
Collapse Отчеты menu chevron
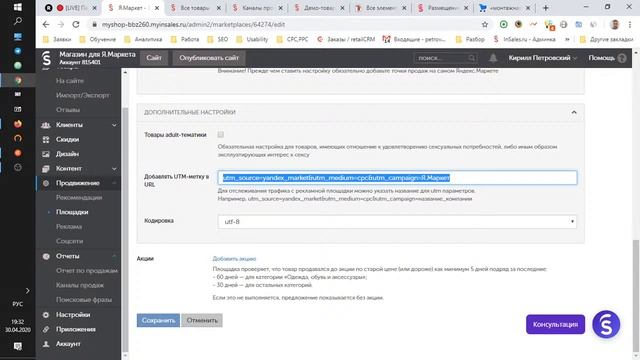[x=114, y=256]
